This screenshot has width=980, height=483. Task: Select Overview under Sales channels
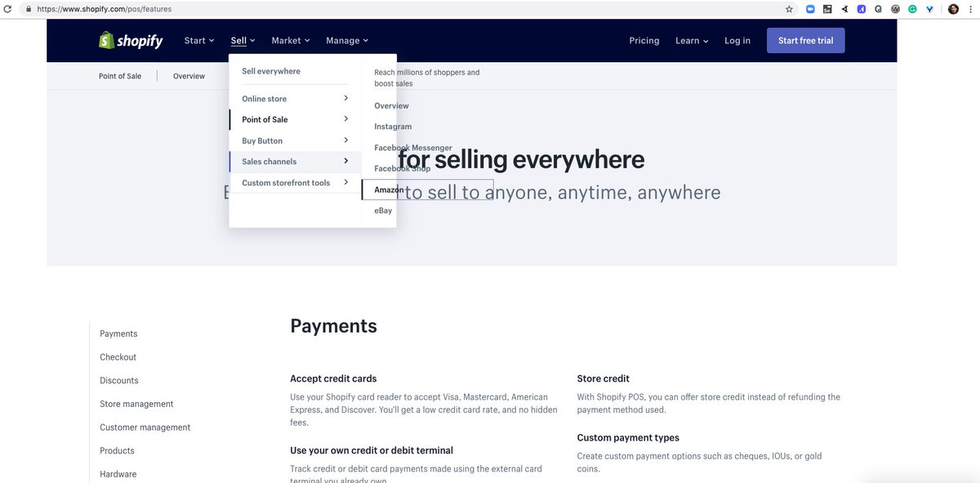391,106
